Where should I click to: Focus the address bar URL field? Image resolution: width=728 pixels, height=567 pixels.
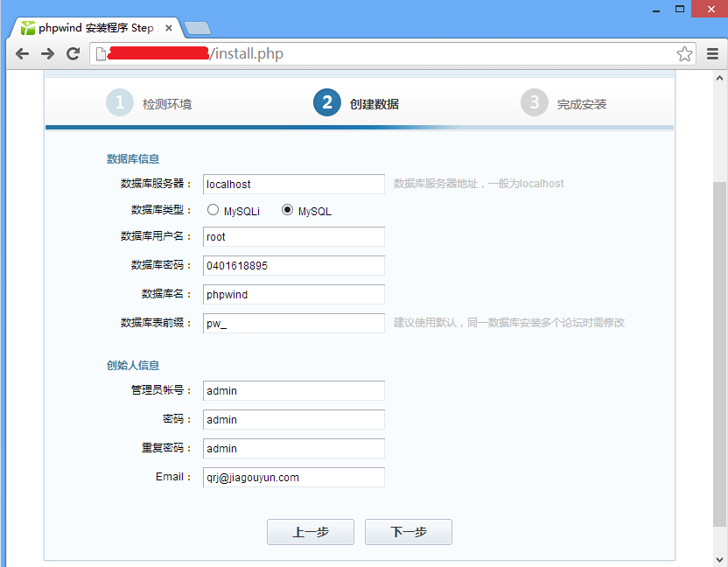click(x=392, y=54)
